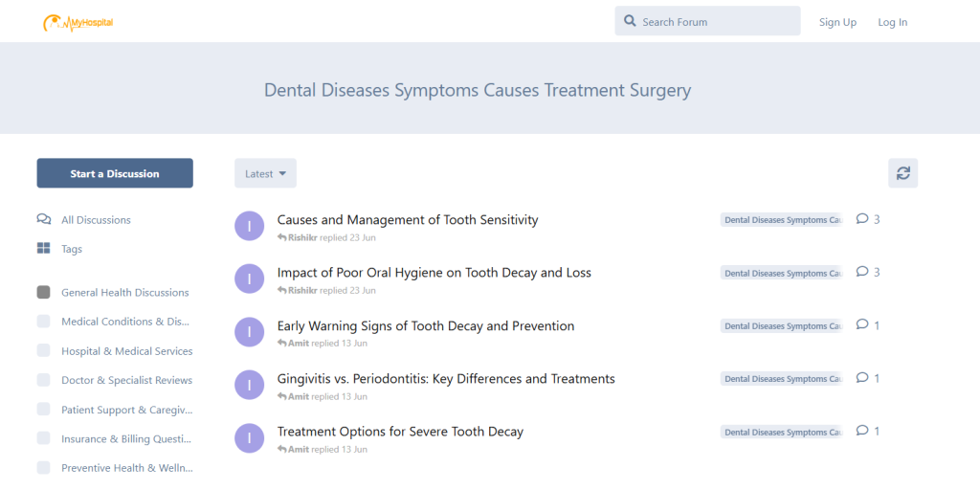Viewport: 980px width, 490px height.
Task: Click reply count icon for Gingivitis vs. Periodontitis
Action: coord(862,378)
